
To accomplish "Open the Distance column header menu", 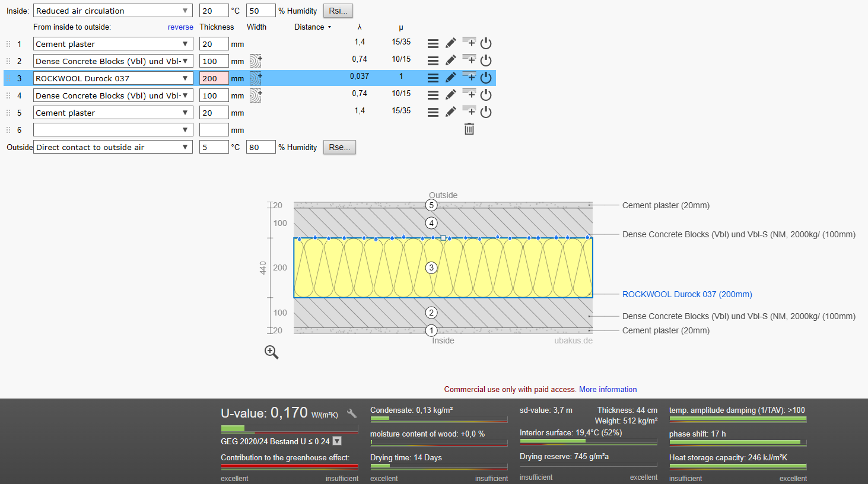I will pyautogui.click(x=313, y=27).
